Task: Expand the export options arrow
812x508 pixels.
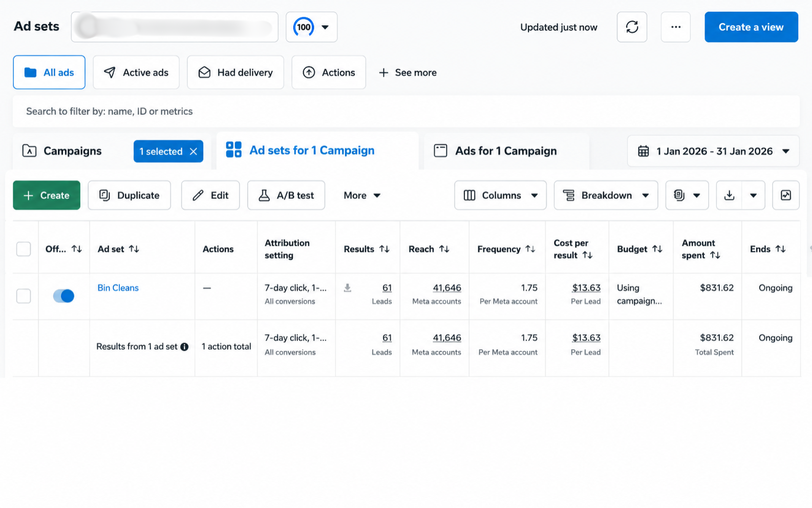Action: (x=753, y=195)
